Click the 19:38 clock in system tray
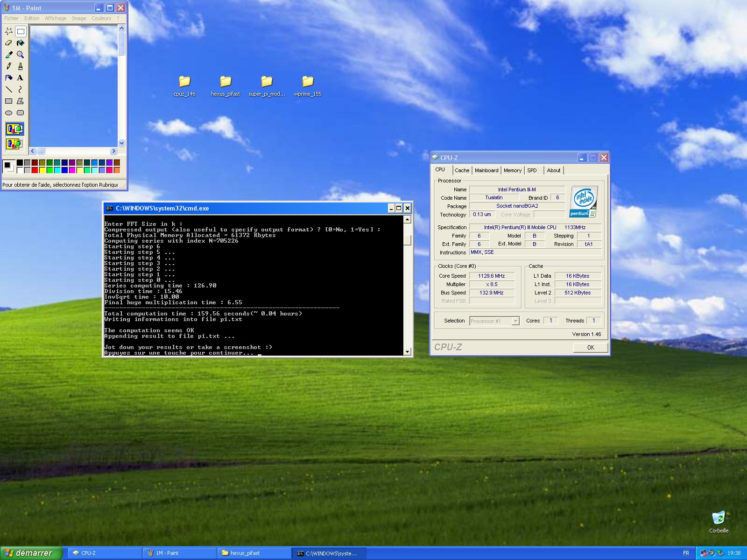The height and width of the screenshot is (560, 747). [734, 553]
